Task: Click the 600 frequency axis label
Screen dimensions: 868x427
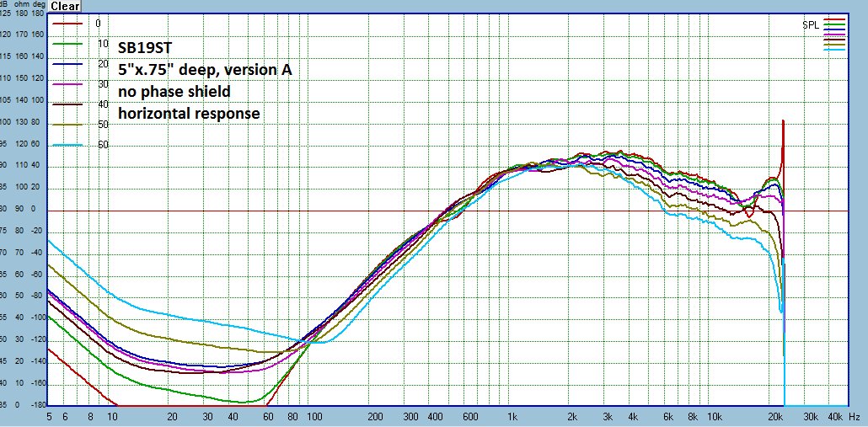Action: click(x=469, y=417)
